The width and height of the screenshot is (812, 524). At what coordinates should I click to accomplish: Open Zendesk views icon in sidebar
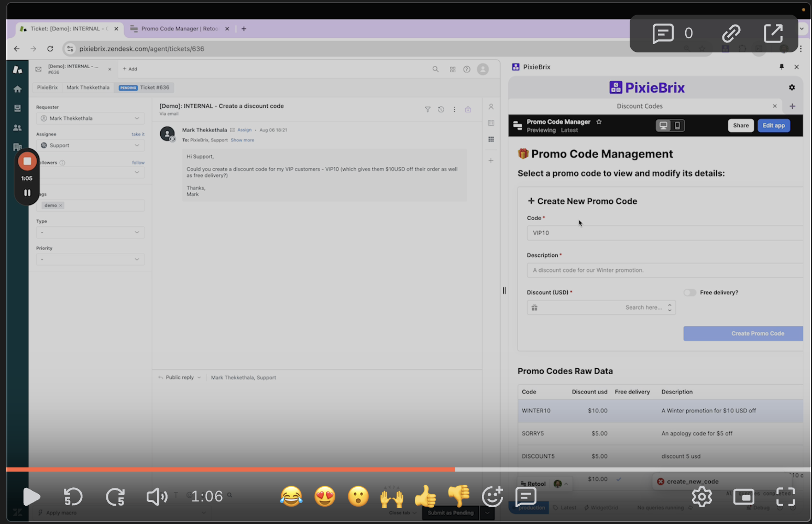tap(17, 108)
